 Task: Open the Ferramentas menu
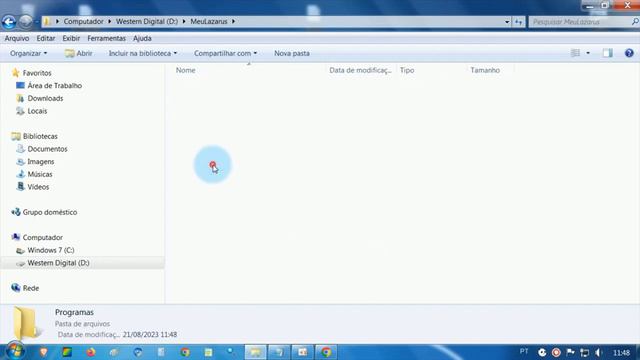[x=107, y=38]
